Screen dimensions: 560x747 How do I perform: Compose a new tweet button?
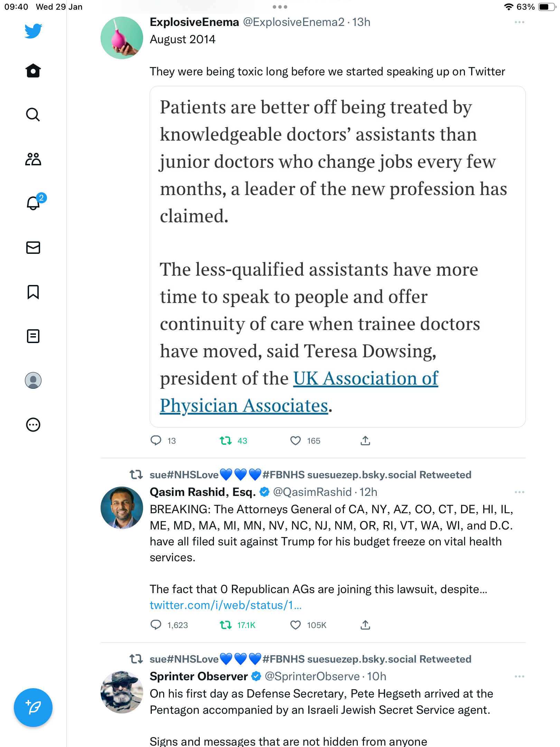pyautogui.click(x=33, y=708)
